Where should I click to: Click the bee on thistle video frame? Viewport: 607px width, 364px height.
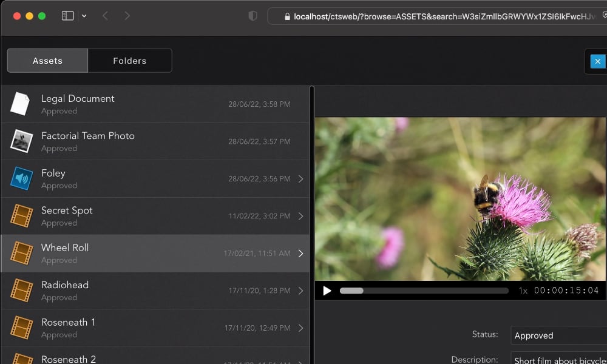(461, 199)
